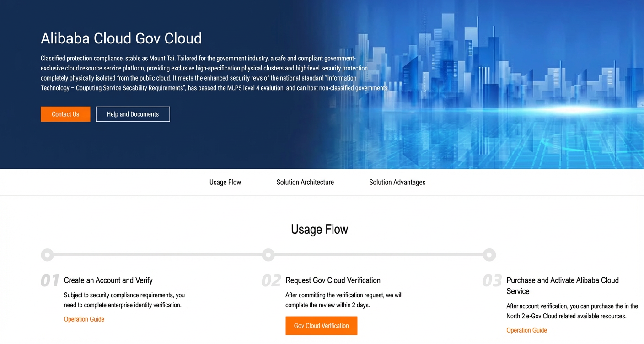Viewport: 644px width, 344px height.
Task: Switch to the Usage Flow tab
Action: [225, 182]
